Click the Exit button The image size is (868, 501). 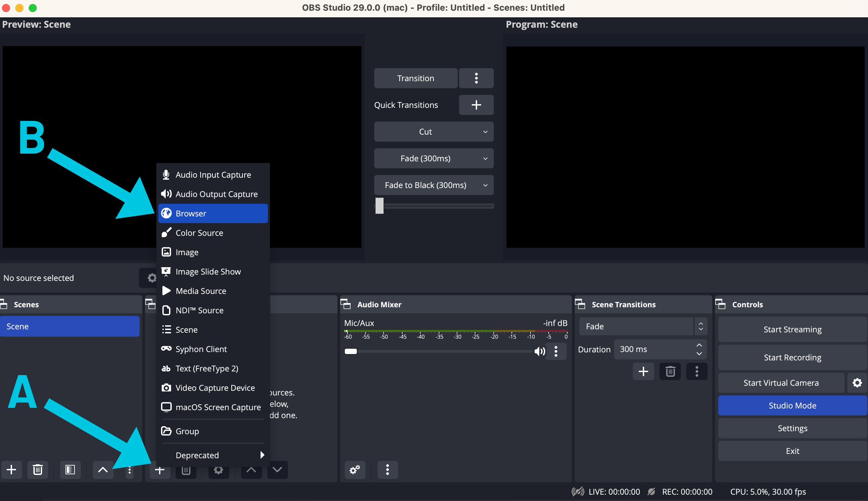tap(792, 451)
